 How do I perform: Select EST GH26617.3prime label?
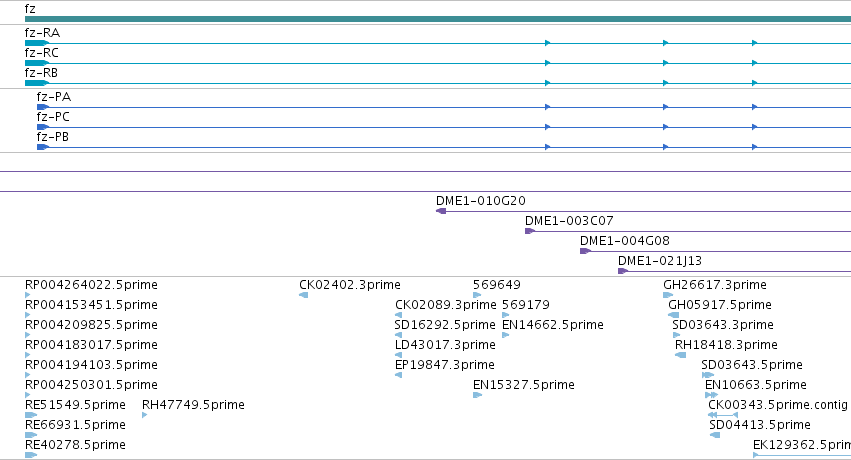pos(715,285)
